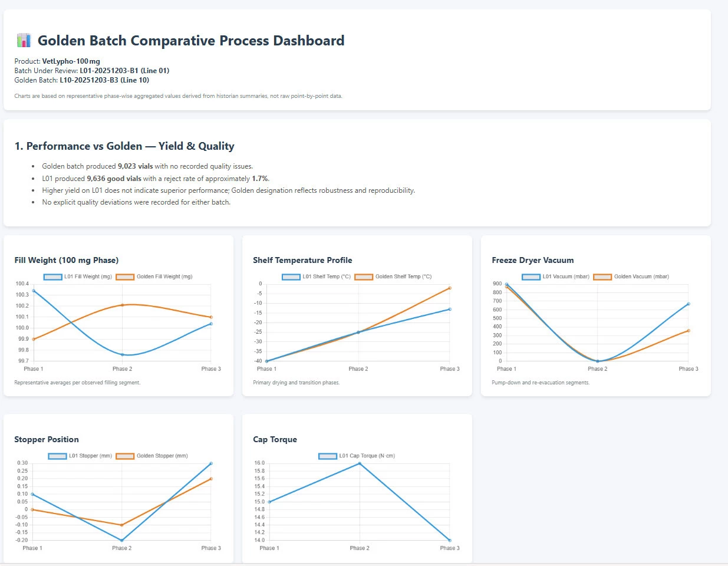Select L01 Fill Weight Phase 2 data point
728x566 pixels.
point(123,354)
